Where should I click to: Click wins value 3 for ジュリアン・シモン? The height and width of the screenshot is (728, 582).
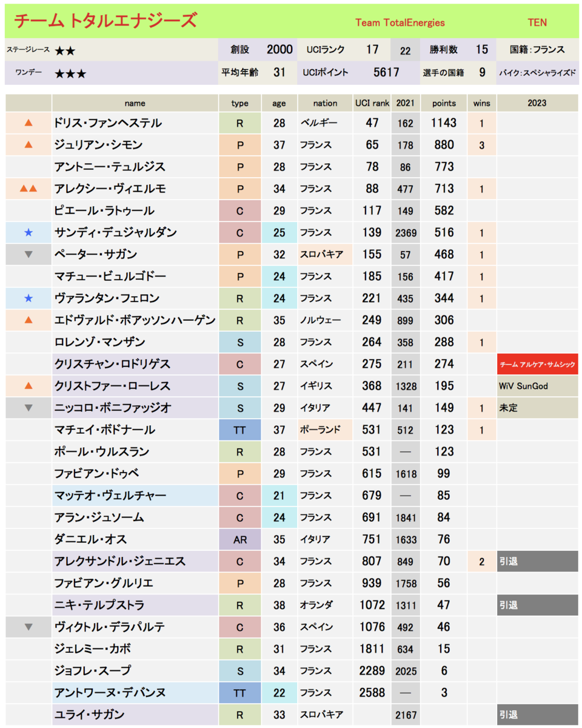(482, 145)
